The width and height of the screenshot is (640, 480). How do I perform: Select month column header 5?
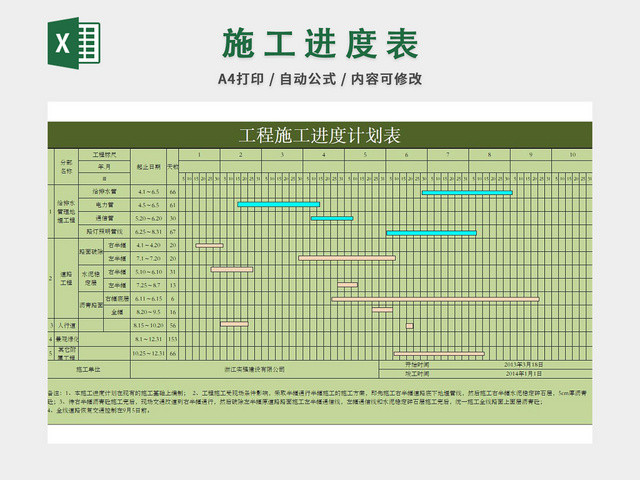tap(365, 155)
